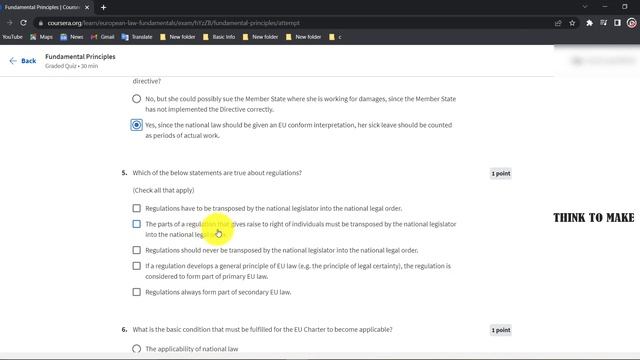Image resolution: width=640 pixels, height=360 pixels.
Task: Bookmark this page with the star icon
Action: 572,23
